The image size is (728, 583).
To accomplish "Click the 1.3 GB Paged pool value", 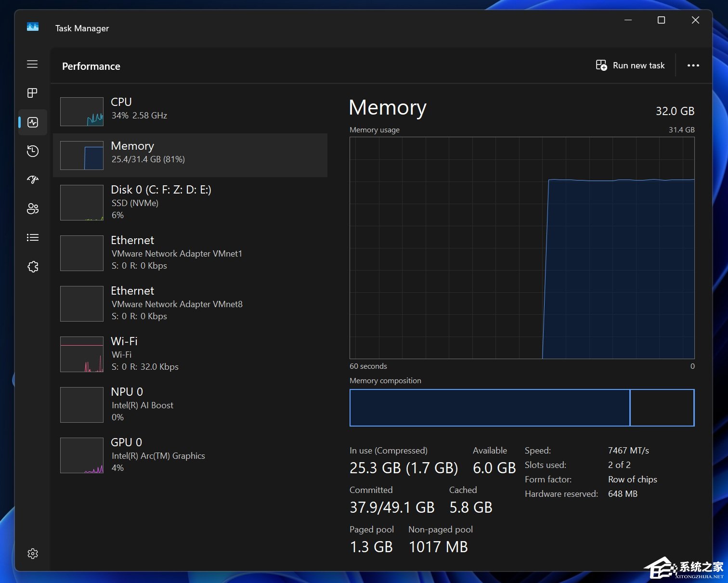I will 371,547.
